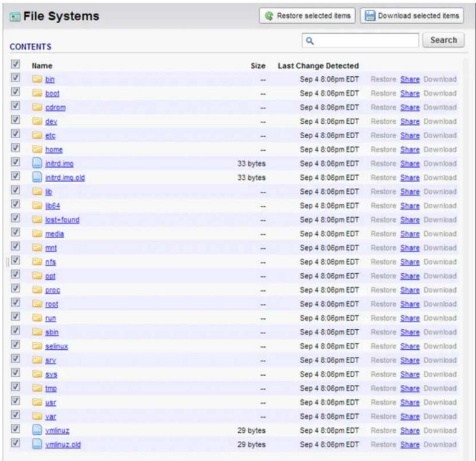Click the CONTENTS heading
476x461 pixels.
tap(30, 47)
